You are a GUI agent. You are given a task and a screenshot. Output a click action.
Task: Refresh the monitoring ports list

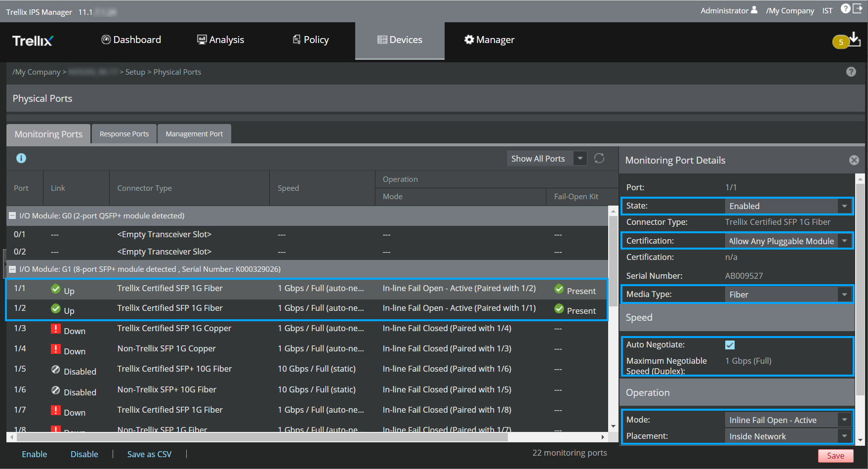(599, 158)
